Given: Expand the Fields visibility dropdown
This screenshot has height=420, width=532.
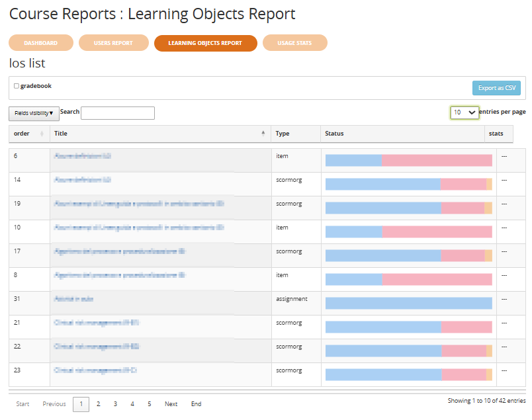Looking at the screenshot, I should tap(34, 113).
